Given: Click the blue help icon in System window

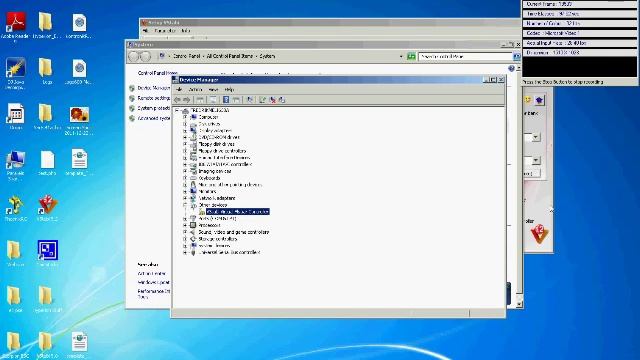Looking at the screenshot, I should click(x=511, y=69).
